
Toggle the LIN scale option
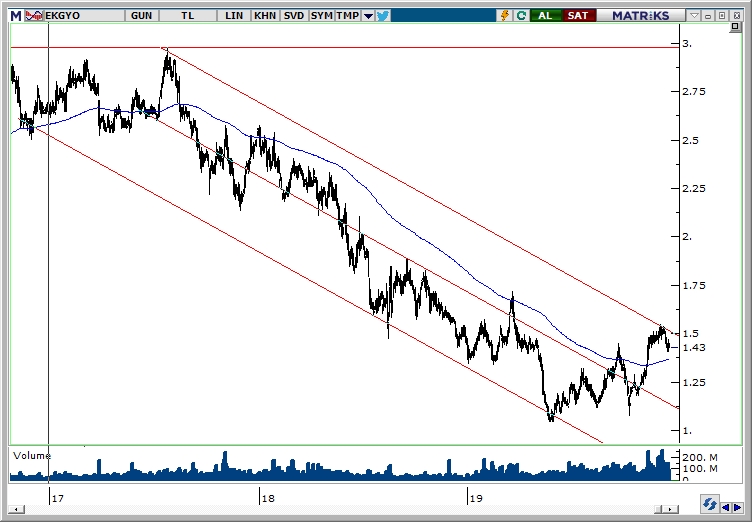234,16
